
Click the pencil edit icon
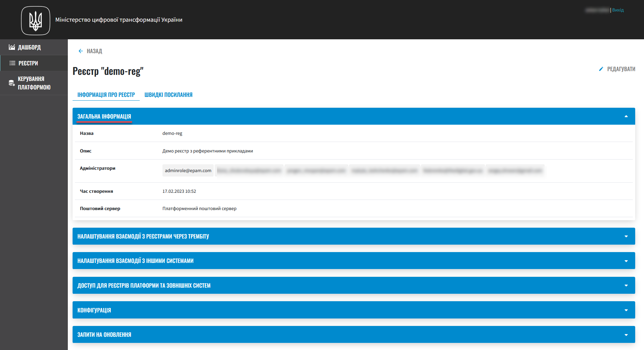(601, 69)
